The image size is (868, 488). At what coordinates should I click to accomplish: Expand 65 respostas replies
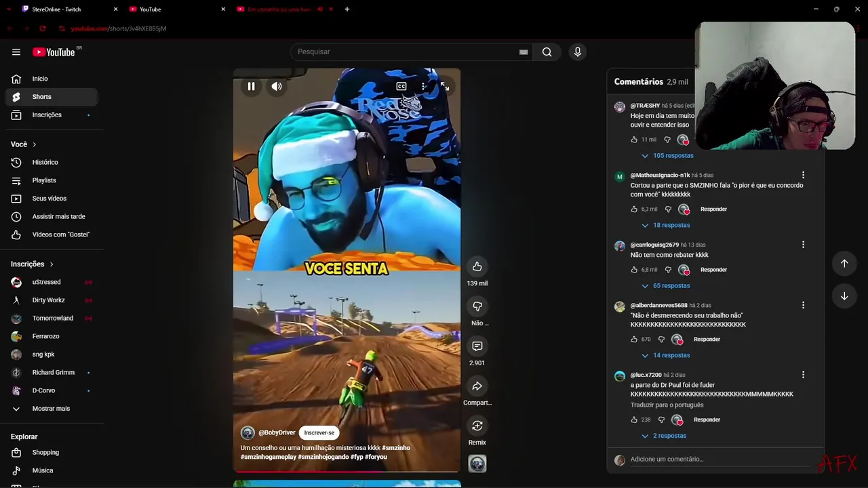point(665,285)
